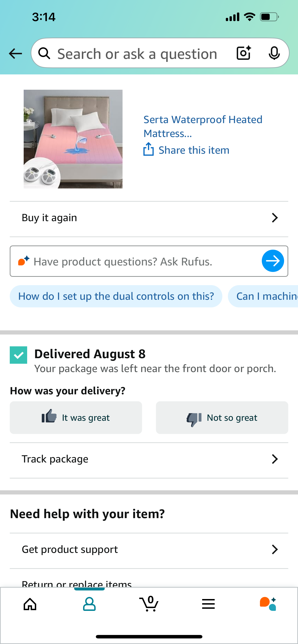Viewport: 298px width, 644px height.
Task: Tap the microphone voice search icon
Action: [x=274, y=53]
